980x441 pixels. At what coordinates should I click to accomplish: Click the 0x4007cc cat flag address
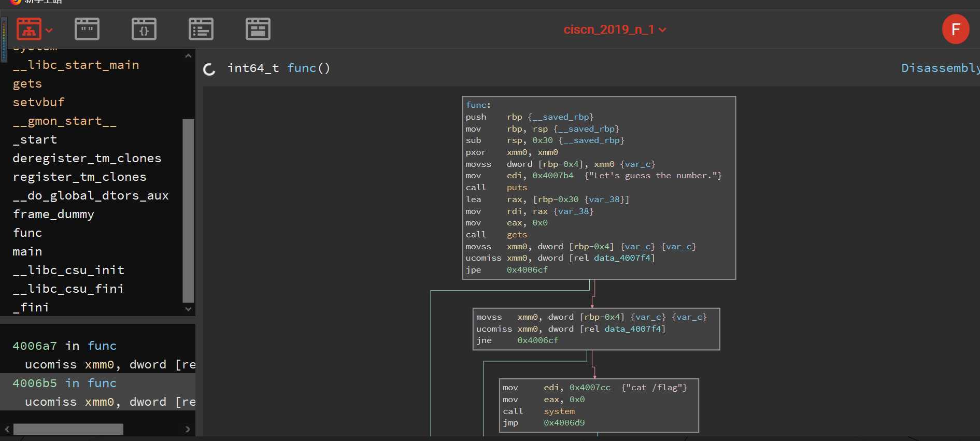pos(590,388)
